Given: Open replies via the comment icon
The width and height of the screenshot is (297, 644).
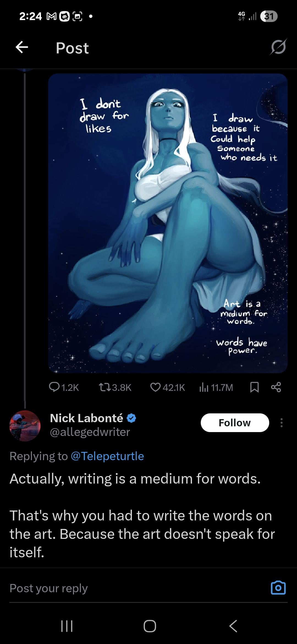Looking at the screenshot, I should (54, 387).
